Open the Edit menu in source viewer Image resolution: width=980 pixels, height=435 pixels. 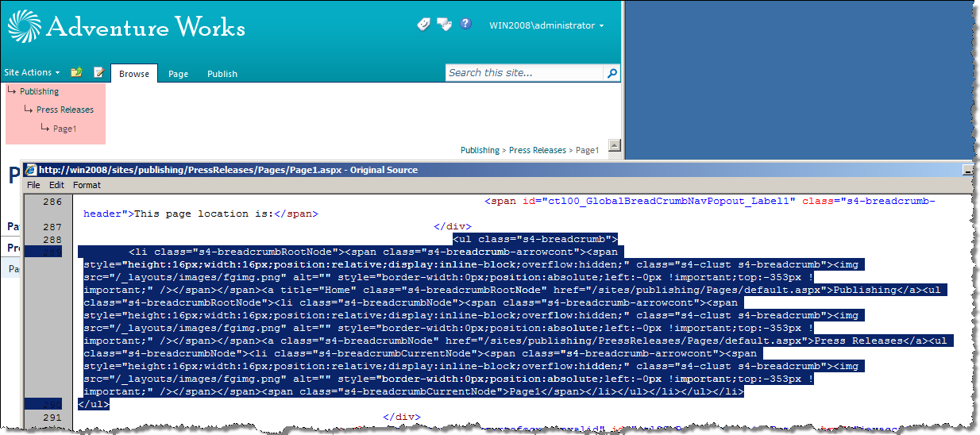[56, 185]
